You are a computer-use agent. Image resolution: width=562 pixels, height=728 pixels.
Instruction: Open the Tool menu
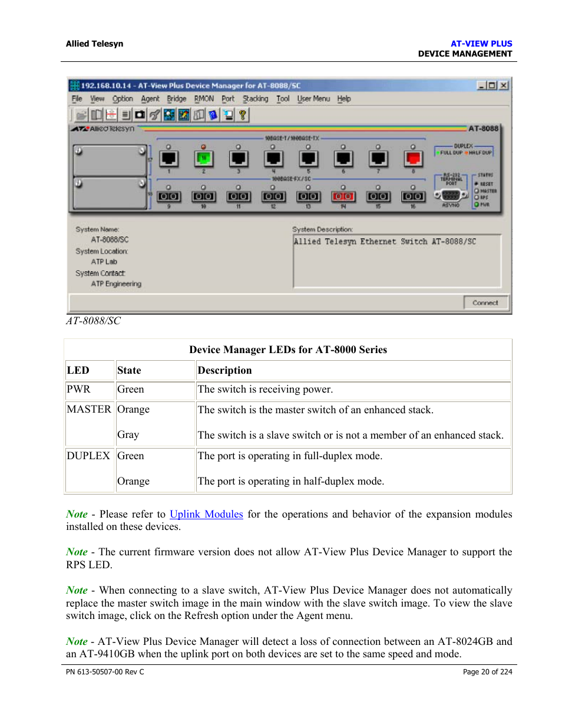283,99
